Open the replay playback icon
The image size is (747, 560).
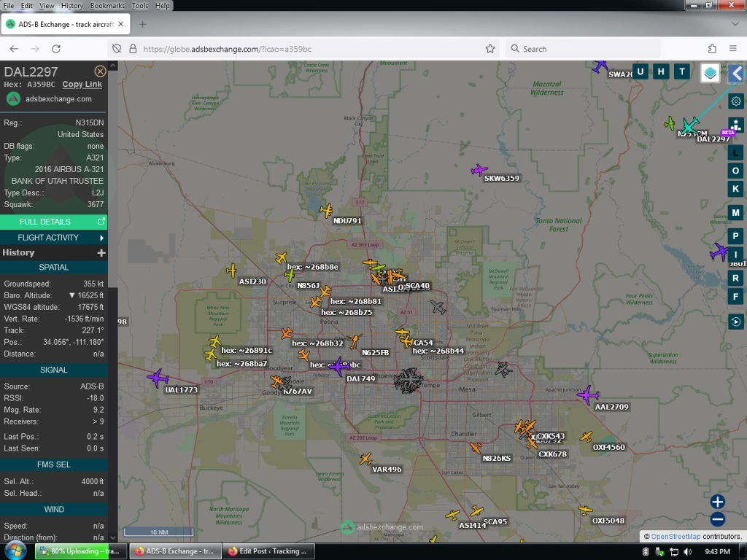[735, 322]
